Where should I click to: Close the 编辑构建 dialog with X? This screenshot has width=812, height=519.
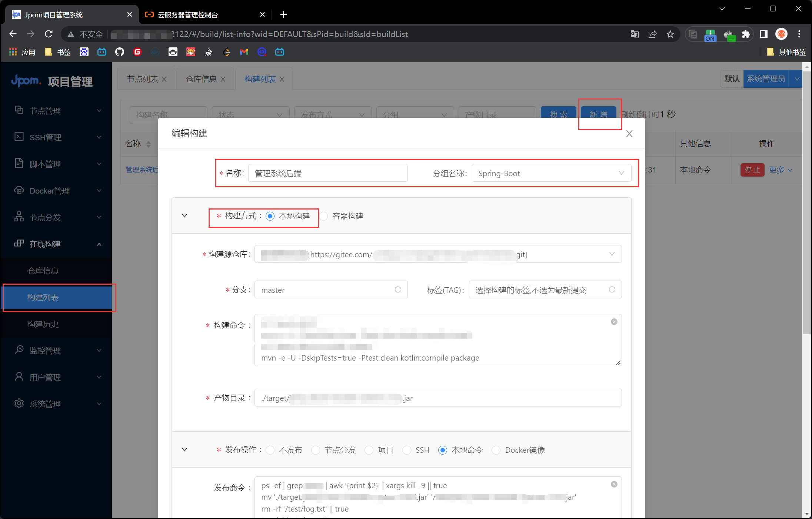(x=629, y=134)
